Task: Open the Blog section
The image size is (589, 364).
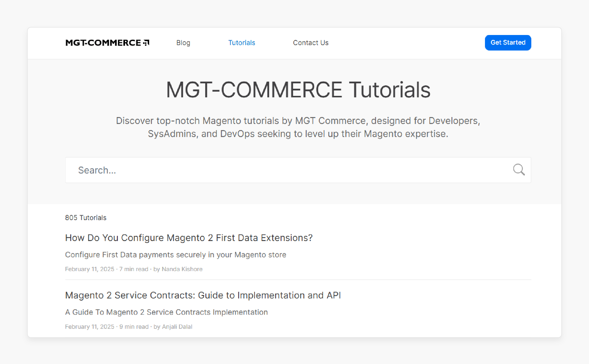Action: pyautogui.click(x=183, y=43)
